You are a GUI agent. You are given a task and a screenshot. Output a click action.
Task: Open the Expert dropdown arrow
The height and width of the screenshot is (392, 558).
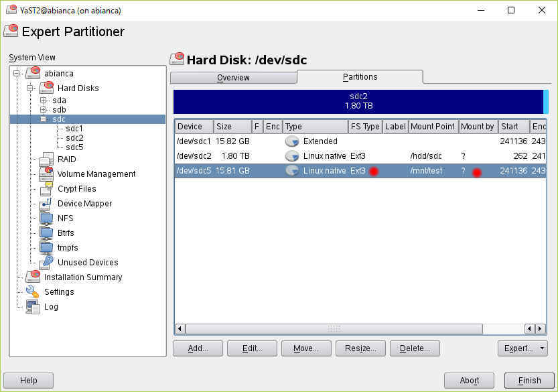(x=543, y=348)
